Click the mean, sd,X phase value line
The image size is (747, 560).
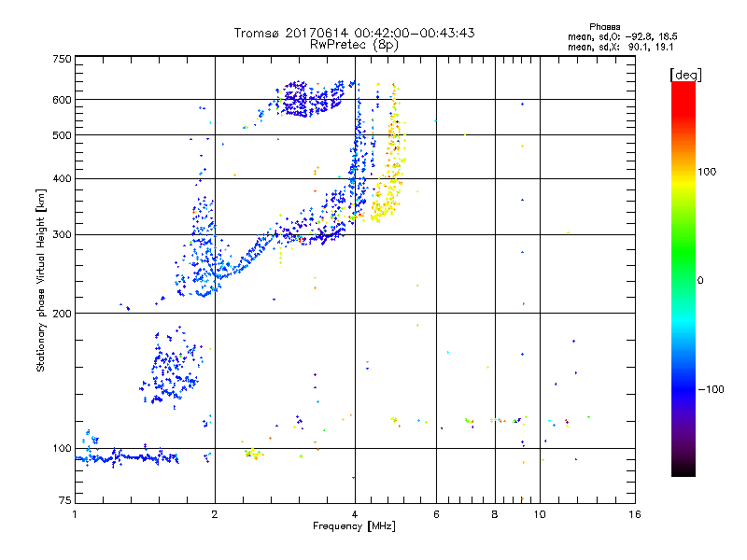tap(620, 48)
